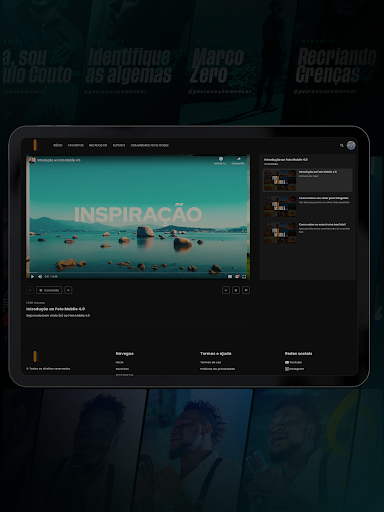
Task: Open the Comunidade Foto Mobile menu item
Action: 150,145
